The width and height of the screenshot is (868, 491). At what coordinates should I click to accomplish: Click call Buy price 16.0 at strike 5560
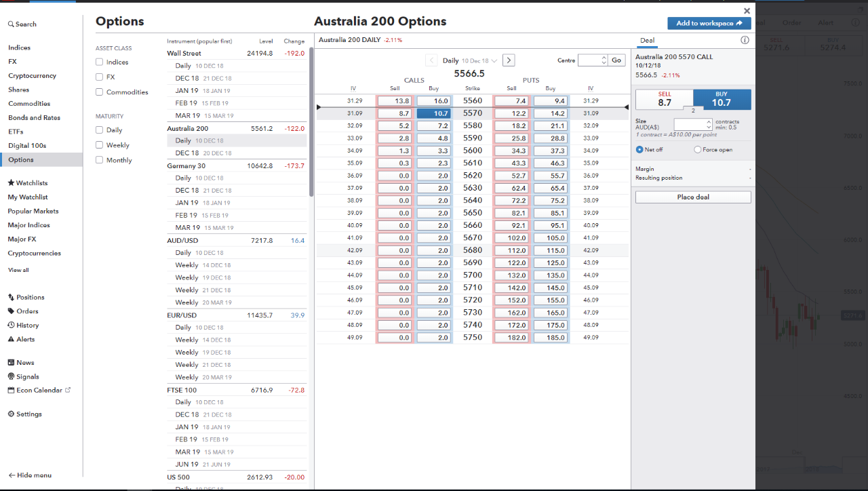pyautogui.click(x=434, y=101)
